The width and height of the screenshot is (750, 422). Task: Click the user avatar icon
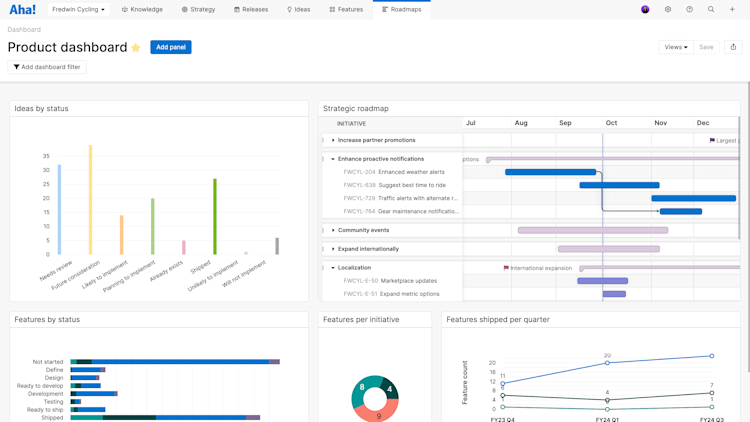645,10
